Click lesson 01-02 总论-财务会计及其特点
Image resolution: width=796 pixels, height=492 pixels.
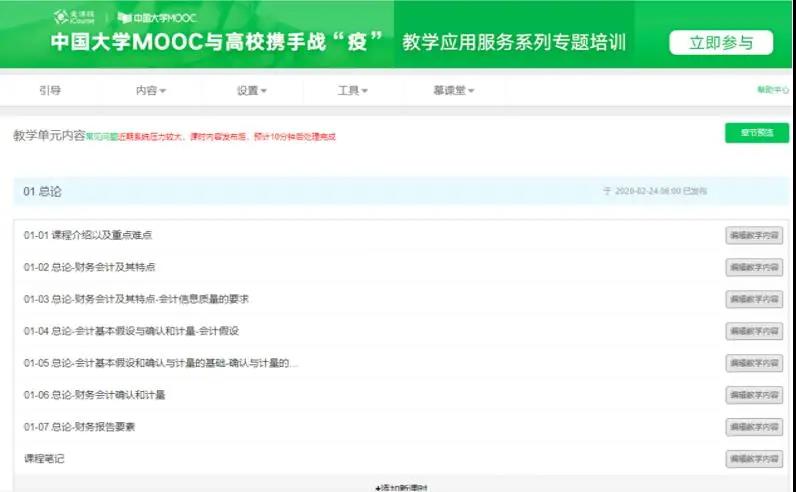tap(89, 267)
